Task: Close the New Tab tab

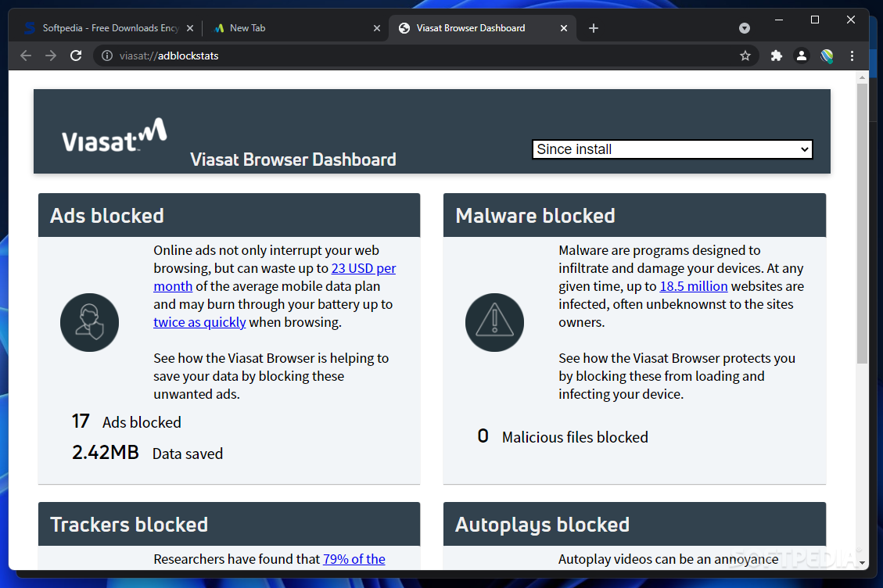Action: click(377, 28)
